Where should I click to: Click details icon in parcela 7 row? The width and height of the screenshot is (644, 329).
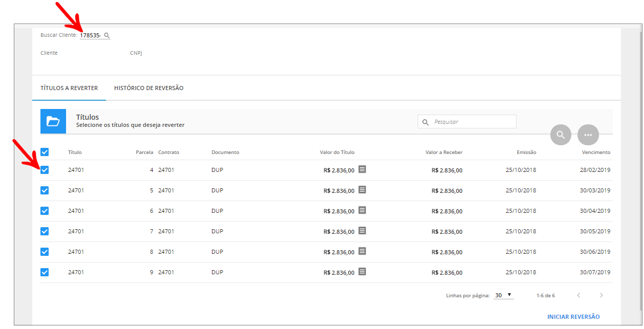tap(362, 231)
